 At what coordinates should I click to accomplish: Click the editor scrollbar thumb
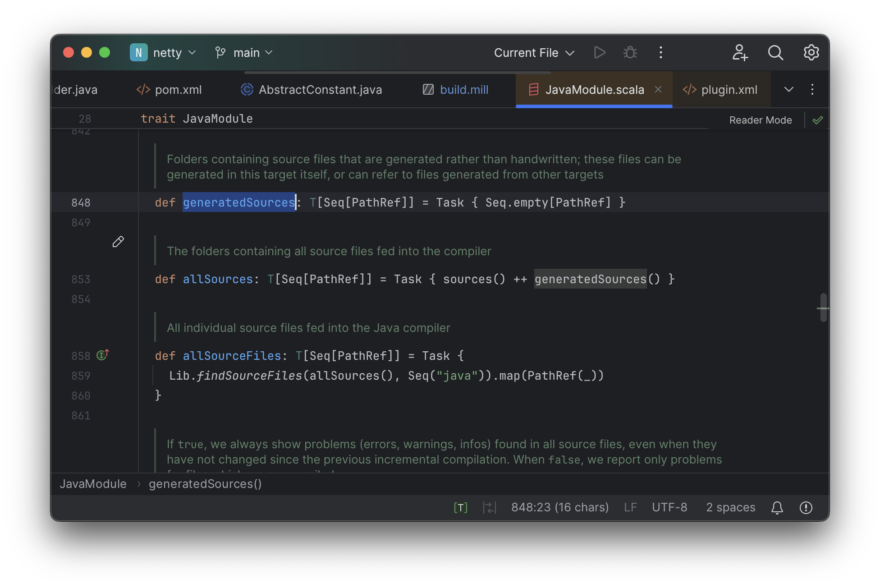coord(824,308)
